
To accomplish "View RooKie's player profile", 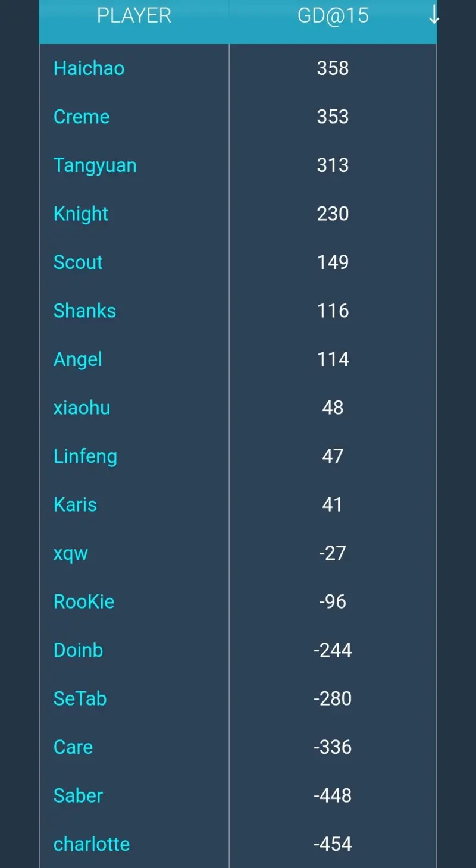I will tap(84, 601).
